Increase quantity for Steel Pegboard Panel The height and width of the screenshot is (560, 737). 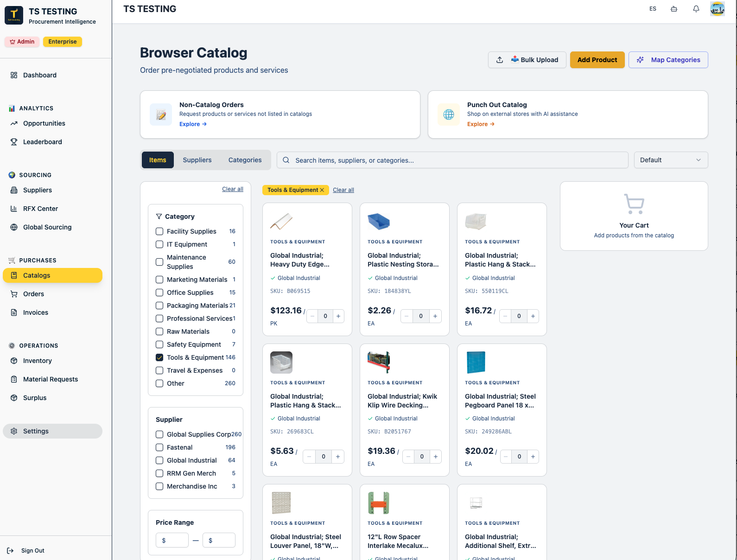pyautogui.click(x=533, y=457)
